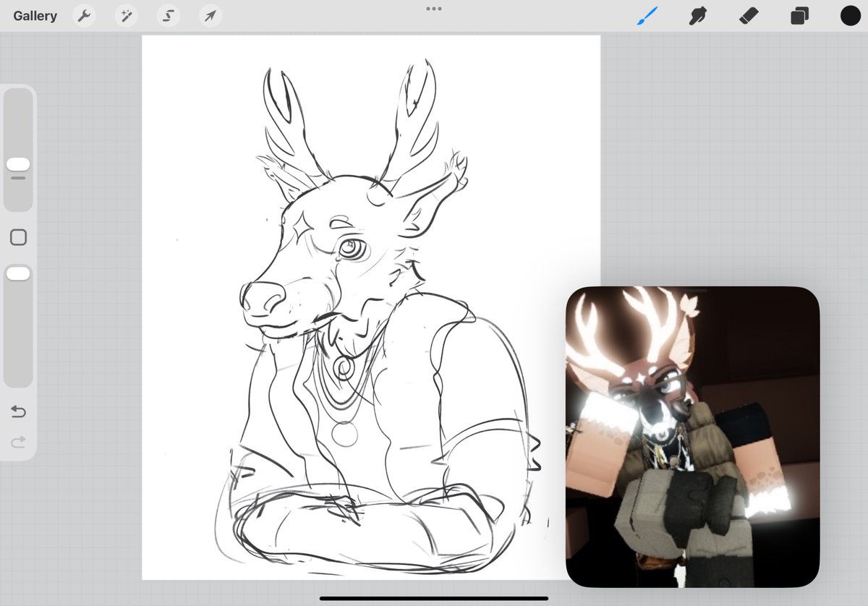Tap the redo arrow in the sidebar
This screenshot has height=606, width=868.
[18, 442]
